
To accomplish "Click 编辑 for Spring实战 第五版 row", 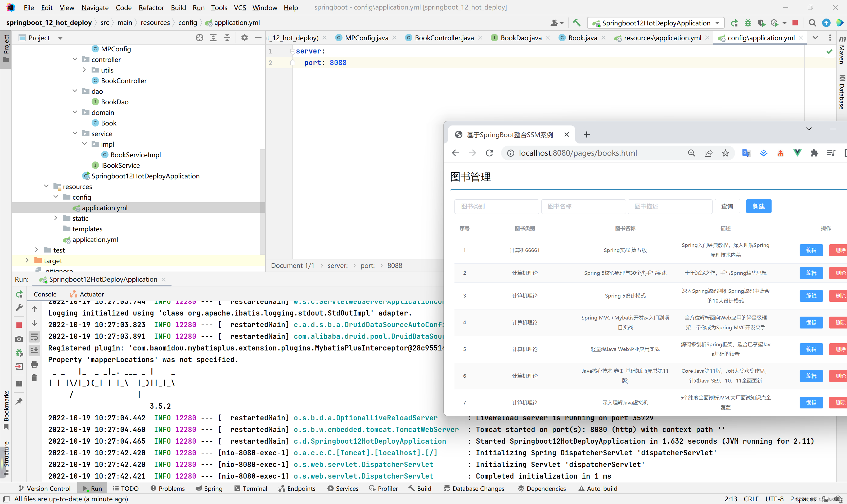I will pyautogui.click(x=811, y=250).
